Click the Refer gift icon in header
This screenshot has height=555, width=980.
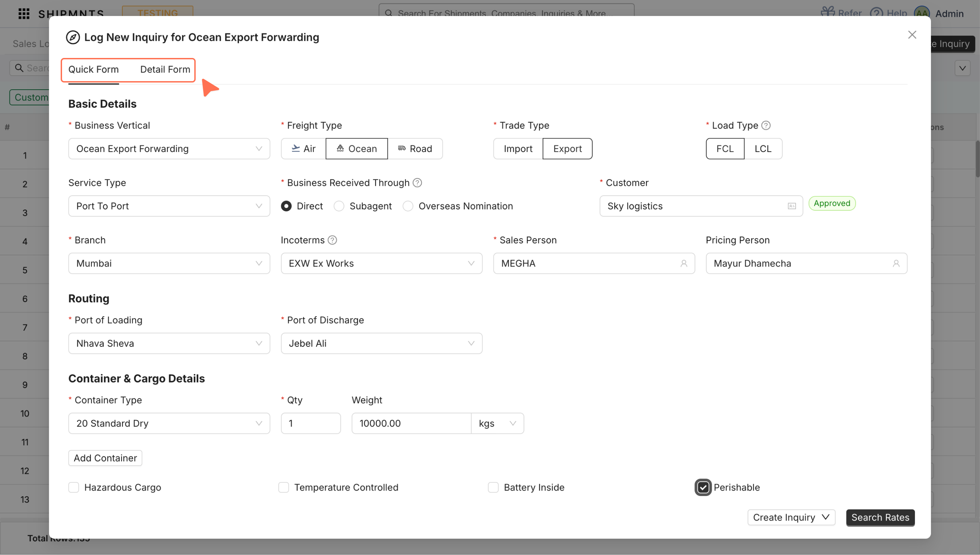pos(827,13)
